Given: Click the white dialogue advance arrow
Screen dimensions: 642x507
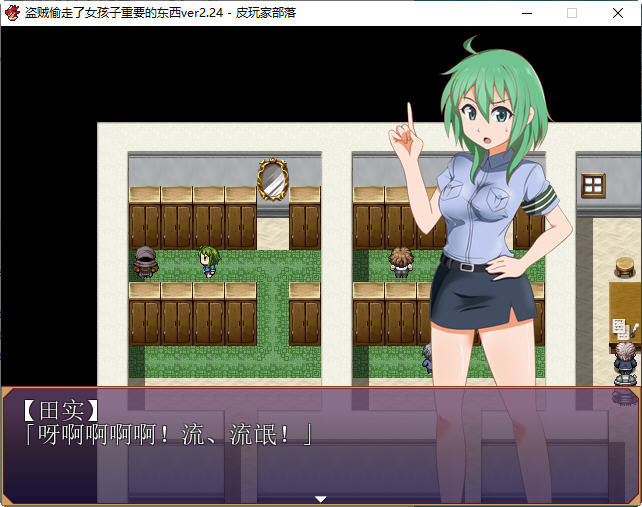Looking at the screenshot, I should pyautogui.click(x=320, y=498).
